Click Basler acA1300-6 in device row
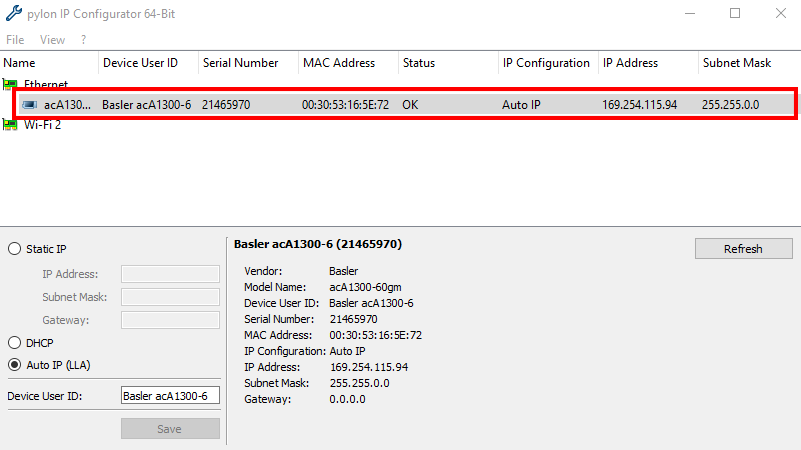This screenshot has width=801, height=450. (x=147, y=105)
